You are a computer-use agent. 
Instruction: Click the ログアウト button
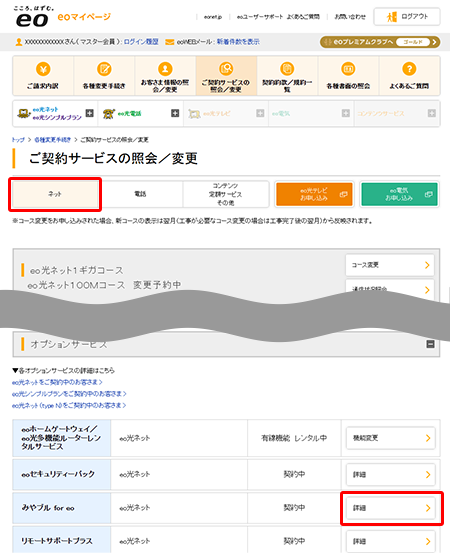[407, 17]
